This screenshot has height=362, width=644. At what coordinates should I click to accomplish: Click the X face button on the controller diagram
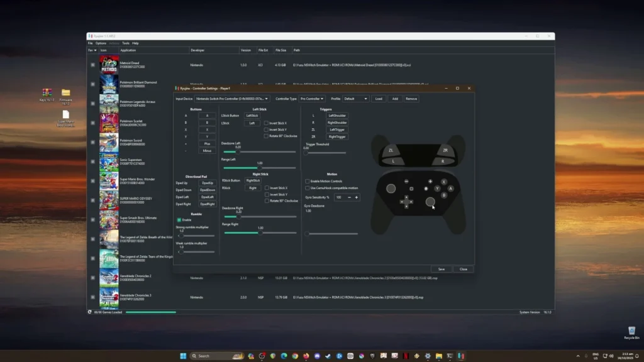(443, 182)
